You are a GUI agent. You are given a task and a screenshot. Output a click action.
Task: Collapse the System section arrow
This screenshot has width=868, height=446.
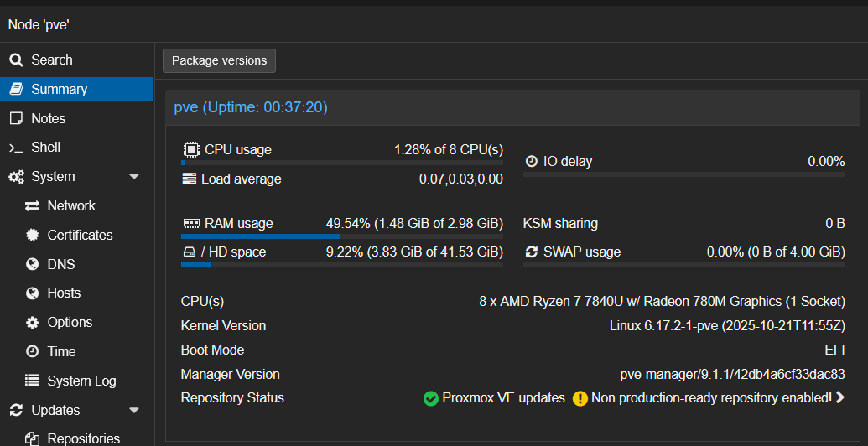click(134, 177)
